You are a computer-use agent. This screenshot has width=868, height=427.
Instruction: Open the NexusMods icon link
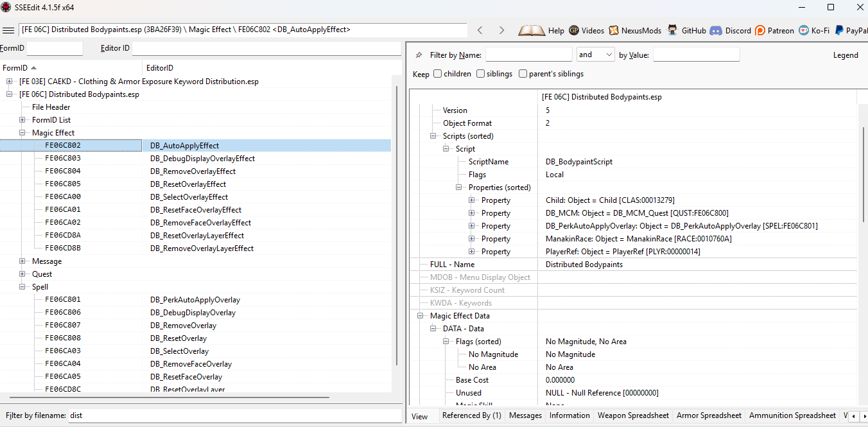(614, 30)
